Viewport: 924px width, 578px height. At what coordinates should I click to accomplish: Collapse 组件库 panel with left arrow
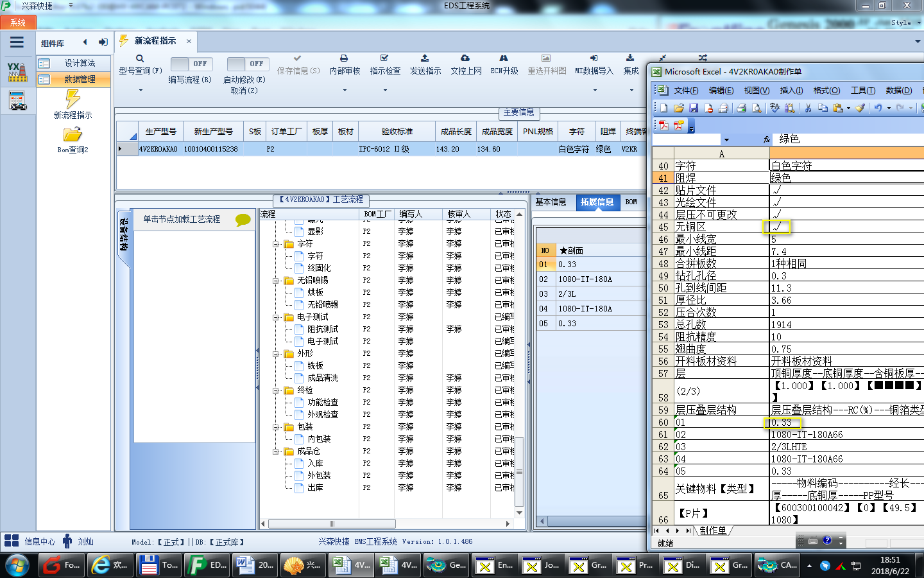(85, 42)
